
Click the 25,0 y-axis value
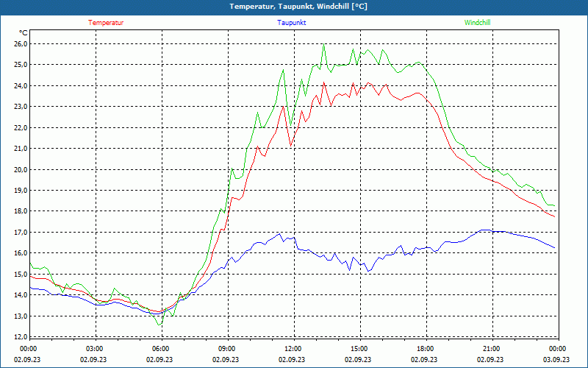pyautogui.click(x=21, y=65)
